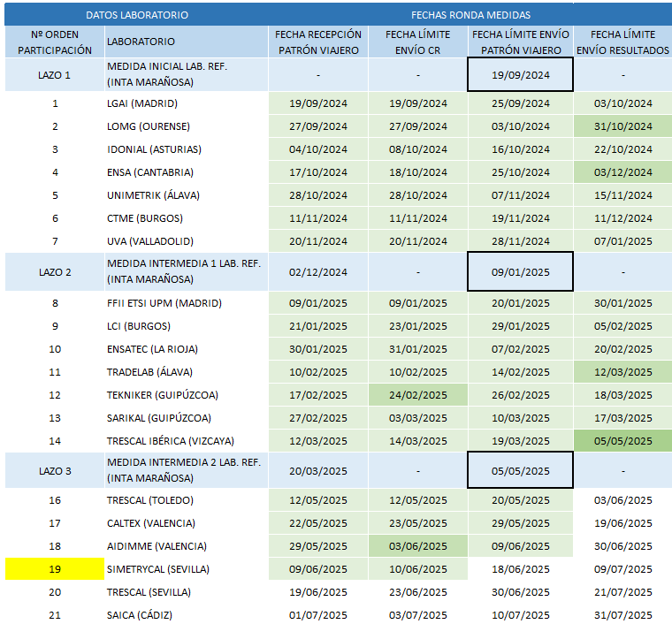This screenshot has height=624, width=672.
Task: Click the 04/10/2024 reception date for IDONIAL
Action: pos(318,149)
